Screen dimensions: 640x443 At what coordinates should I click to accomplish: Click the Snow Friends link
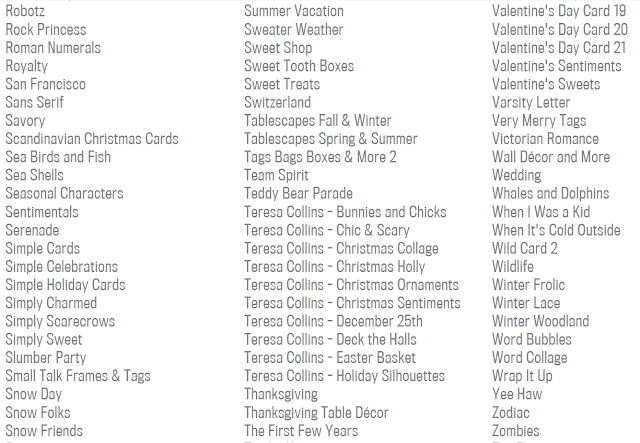click(44, 431)
